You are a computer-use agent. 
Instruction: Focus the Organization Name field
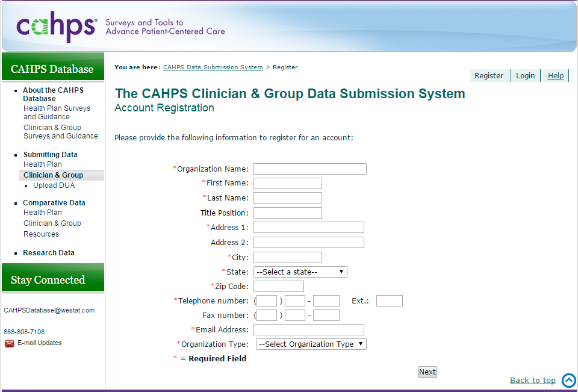(310, 169)
